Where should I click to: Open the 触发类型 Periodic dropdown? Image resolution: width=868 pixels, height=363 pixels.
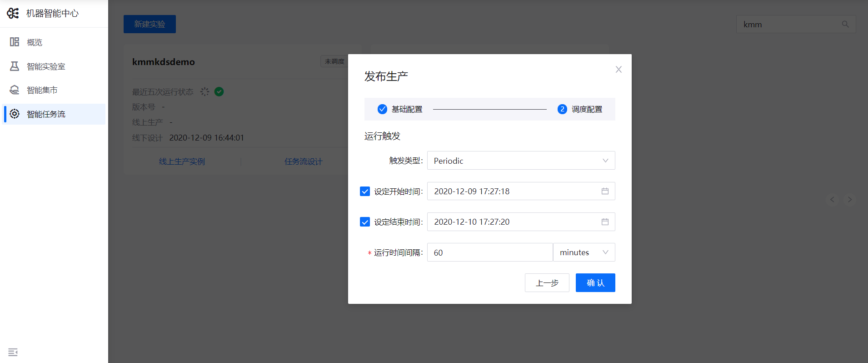click(521, 161)
